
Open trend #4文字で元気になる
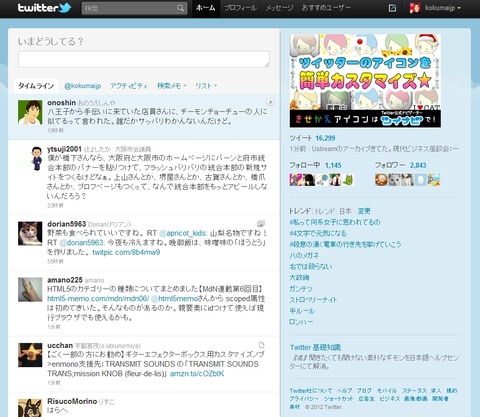(318, 233)
